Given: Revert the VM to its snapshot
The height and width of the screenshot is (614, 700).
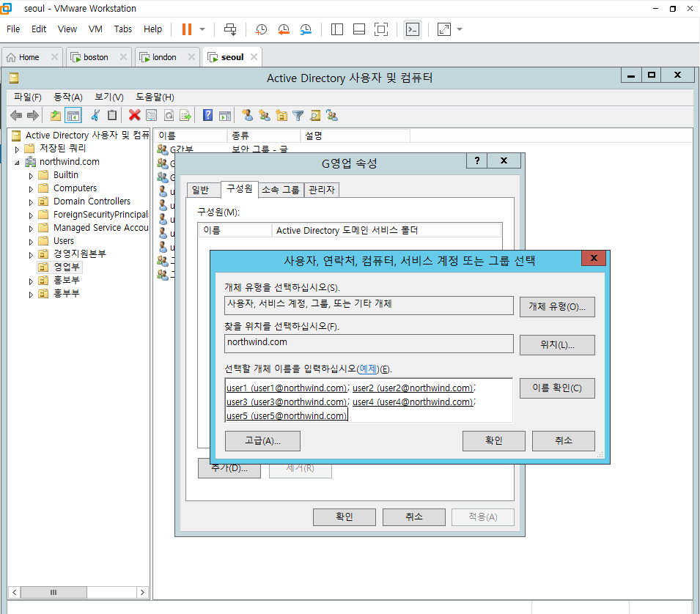Looking at the screenshot, I should tap(284, 29).
